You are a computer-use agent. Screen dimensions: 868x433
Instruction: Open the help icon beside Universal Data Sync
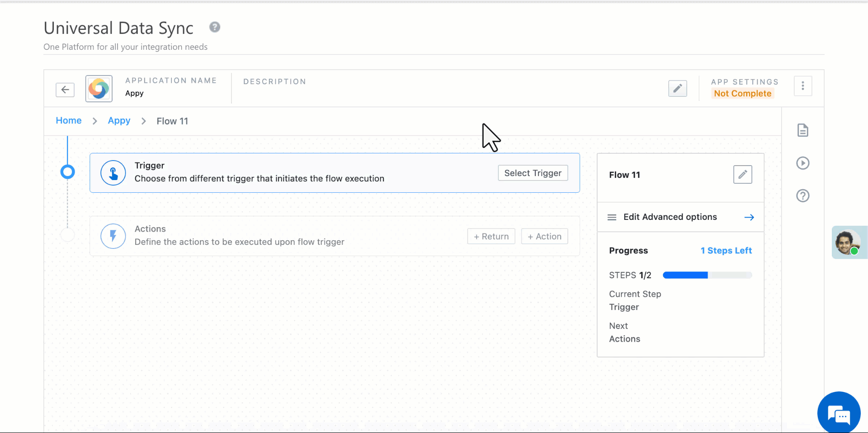point(214,27)
